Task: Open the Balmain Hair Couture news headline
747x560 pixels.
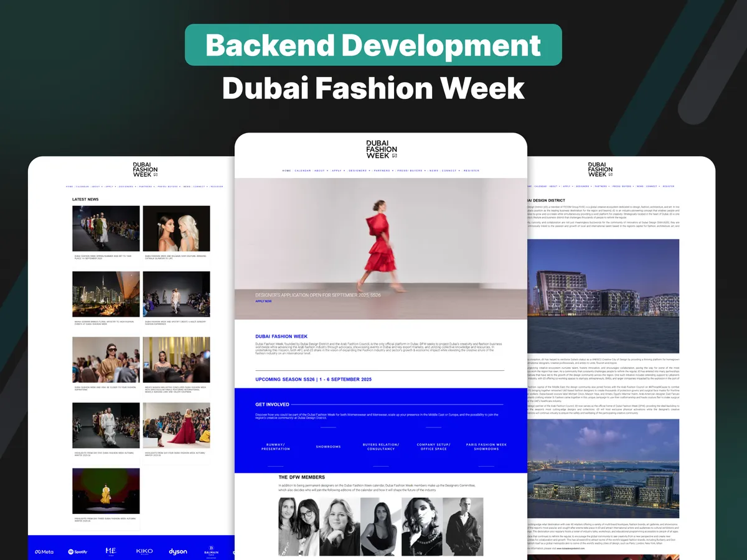Action: (176, 257)
